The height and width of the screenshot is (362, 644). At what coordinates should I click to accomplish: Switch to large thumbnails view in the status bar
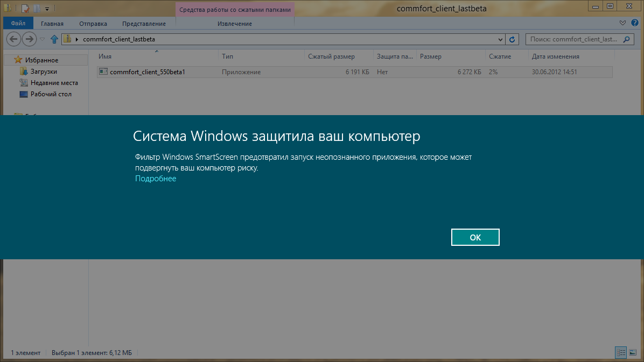point(632,352)
